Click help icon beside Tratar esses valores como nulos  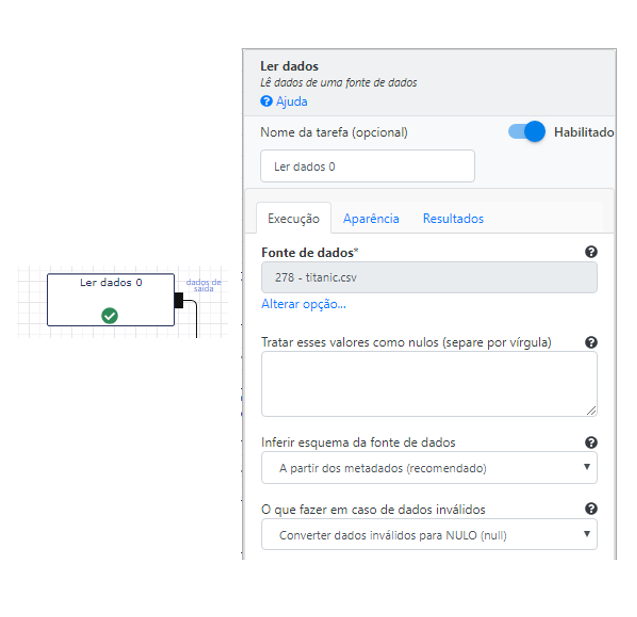coord(591,342)
